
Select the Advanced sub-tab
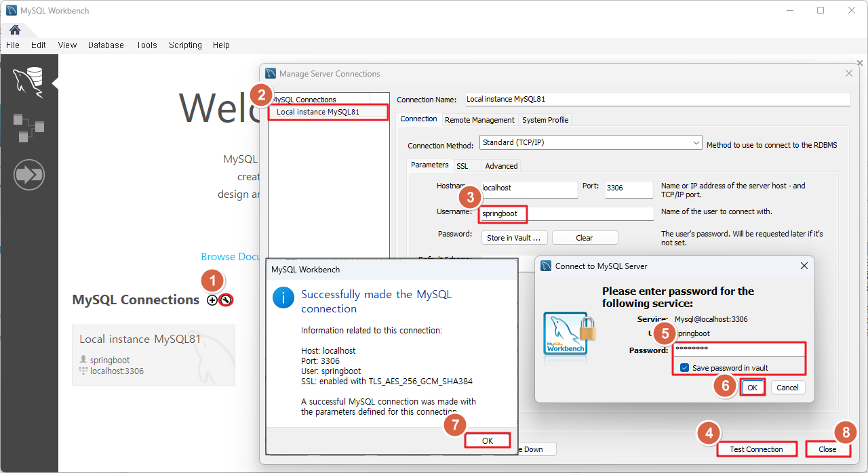501,166
